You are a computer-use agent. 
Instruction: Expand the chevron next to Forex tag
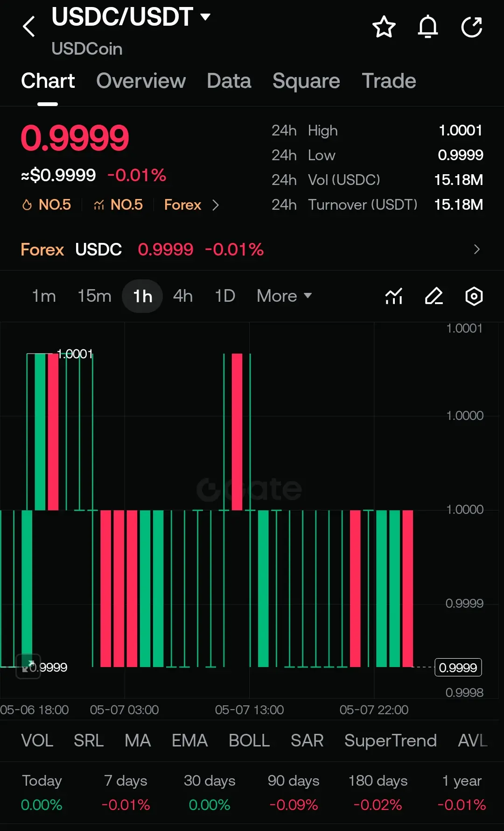(215, 205)
